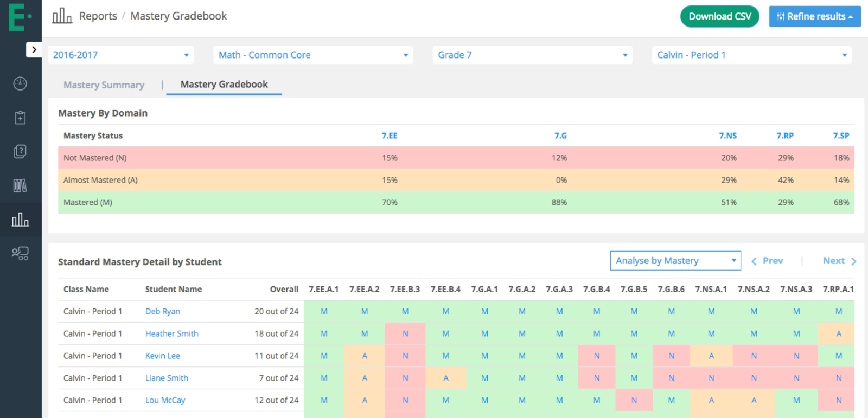The width and height of the screenshot is (868, 418).
Task: Click the 7.EE domain column header
Action: [x=390, y=136]
